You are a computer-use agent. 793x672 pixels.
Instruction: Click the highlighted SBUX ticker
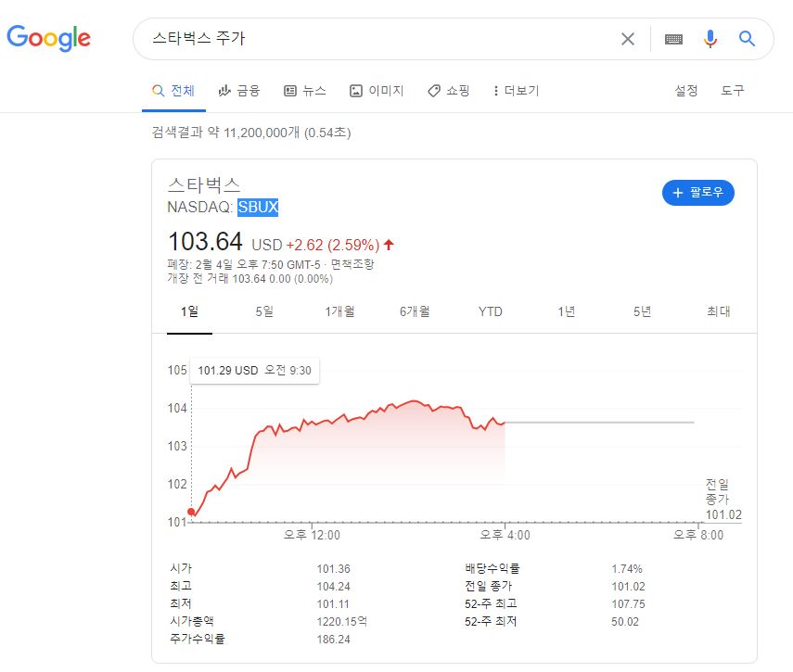pos(258,207)
